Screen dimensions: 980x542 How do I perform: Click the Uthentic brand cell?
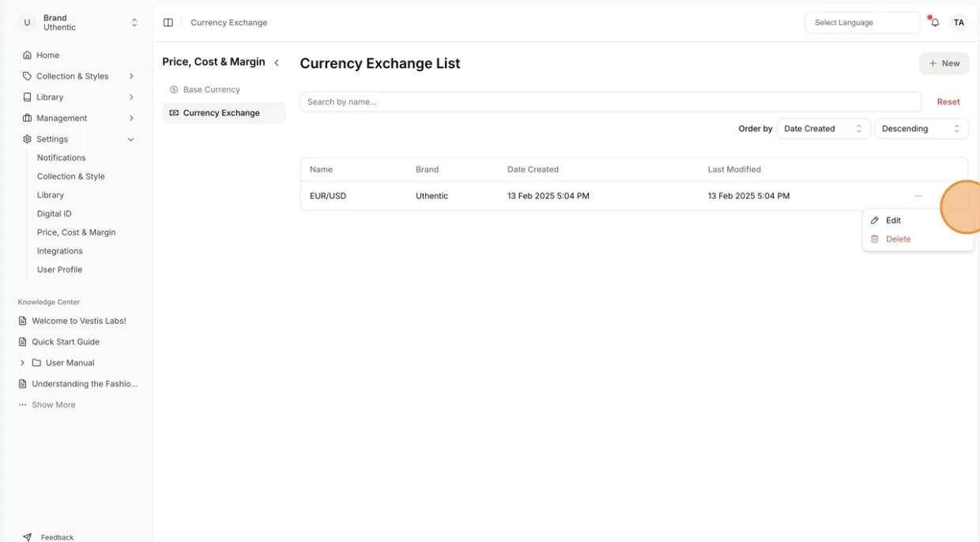point(432,196)
